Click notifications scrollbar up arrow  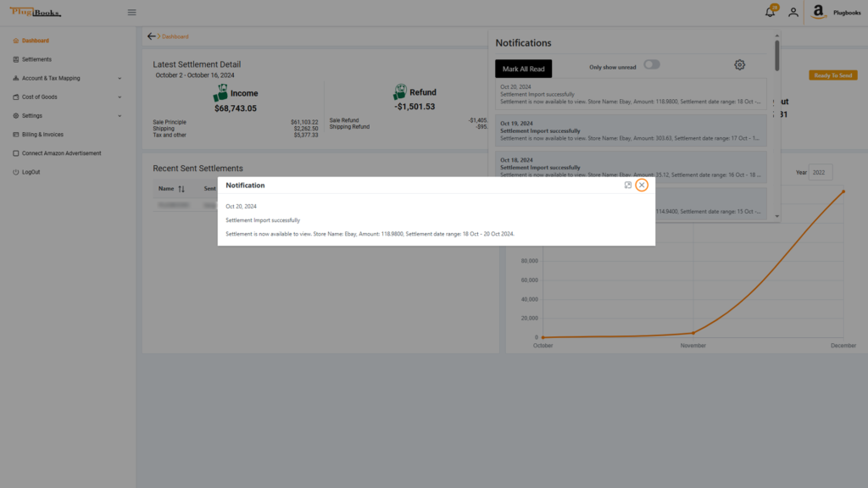(x=776, y=36)
